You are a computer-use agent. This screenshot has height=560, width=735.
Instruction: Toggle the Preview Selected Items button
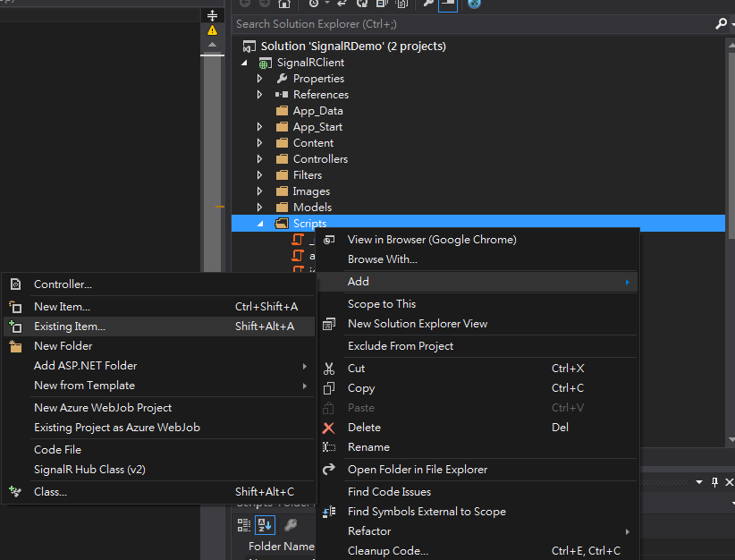coord(448,4)
